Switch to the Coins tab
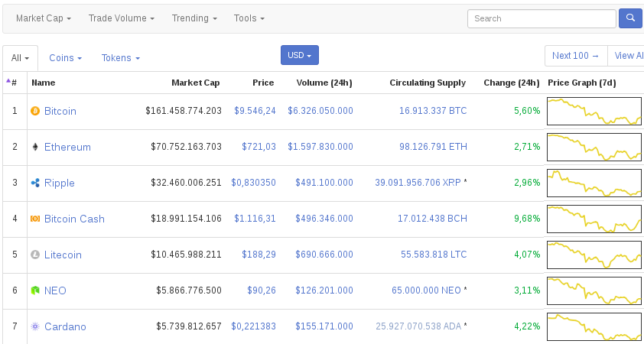Screen dimensions: 644x344 65,58
